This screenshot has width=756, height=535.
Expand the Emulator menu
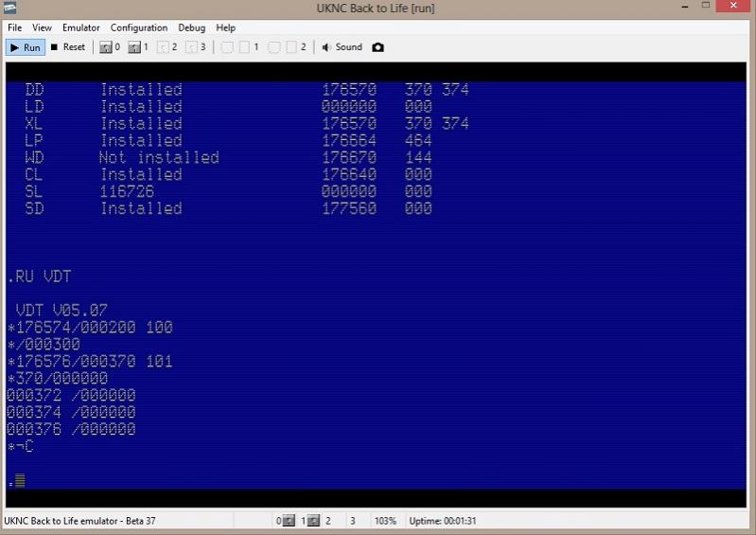point(81,27)
